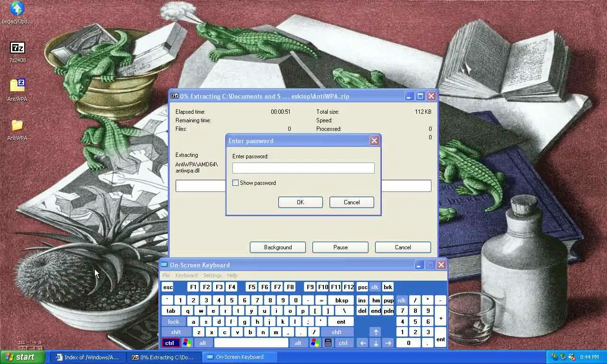This screenshot has height=364, width=607.
Task: Click the numpad 0 key
Action: coord(409,343)
